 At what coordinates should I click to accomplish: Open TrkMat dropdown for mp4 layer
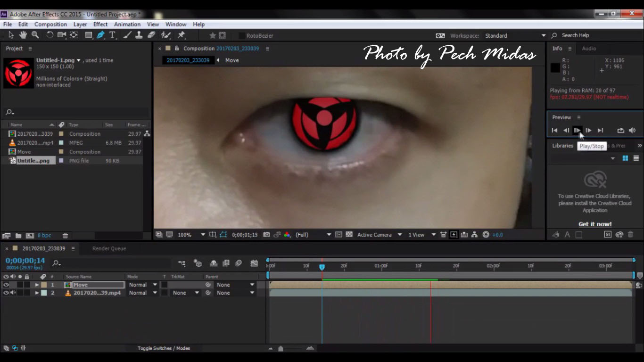click(x=185, y=293)
